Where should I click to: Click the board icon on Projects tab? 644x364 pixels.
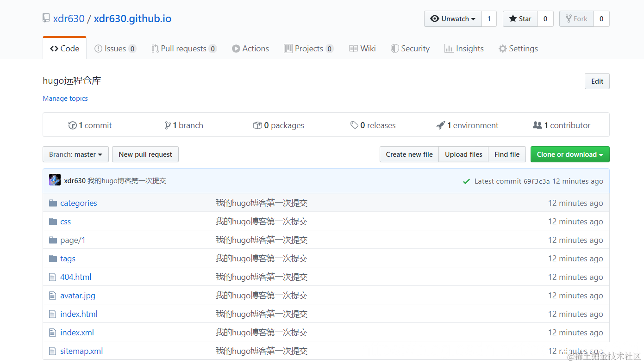(x=288, y=49)
